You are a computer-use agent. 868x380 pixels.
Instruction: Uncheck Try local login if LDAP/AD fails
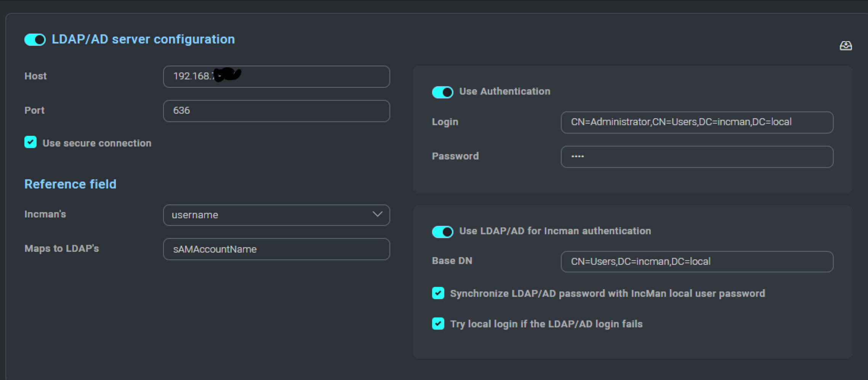(x=437, y=324)
